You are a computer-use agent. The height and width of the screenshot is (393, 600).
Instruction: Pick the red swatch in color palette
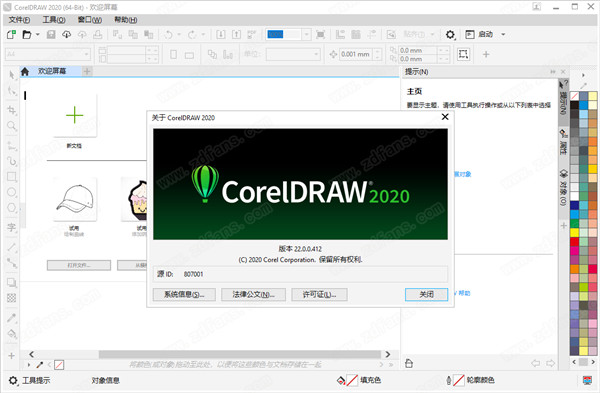click(574, 241)
